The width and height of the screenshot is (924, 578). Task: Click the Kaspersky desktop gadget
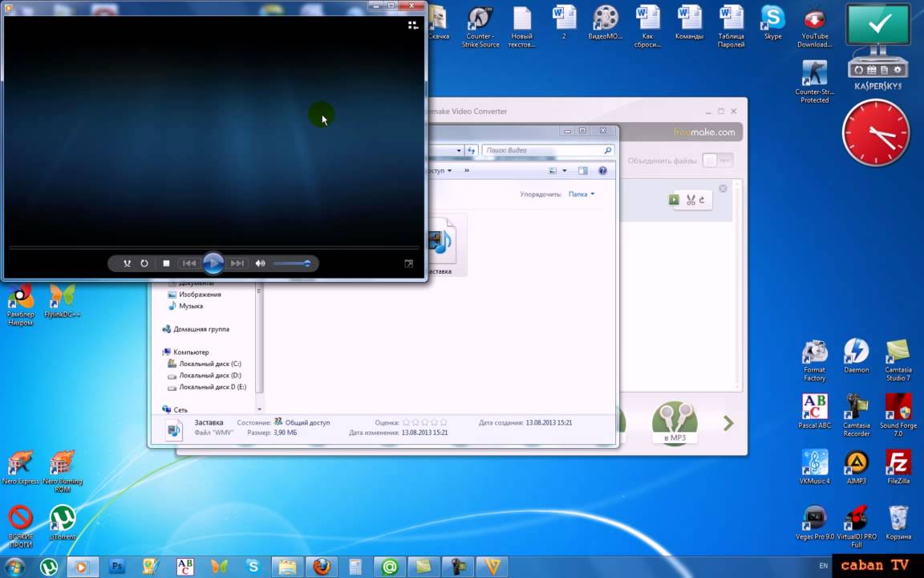tap(877, 47)
